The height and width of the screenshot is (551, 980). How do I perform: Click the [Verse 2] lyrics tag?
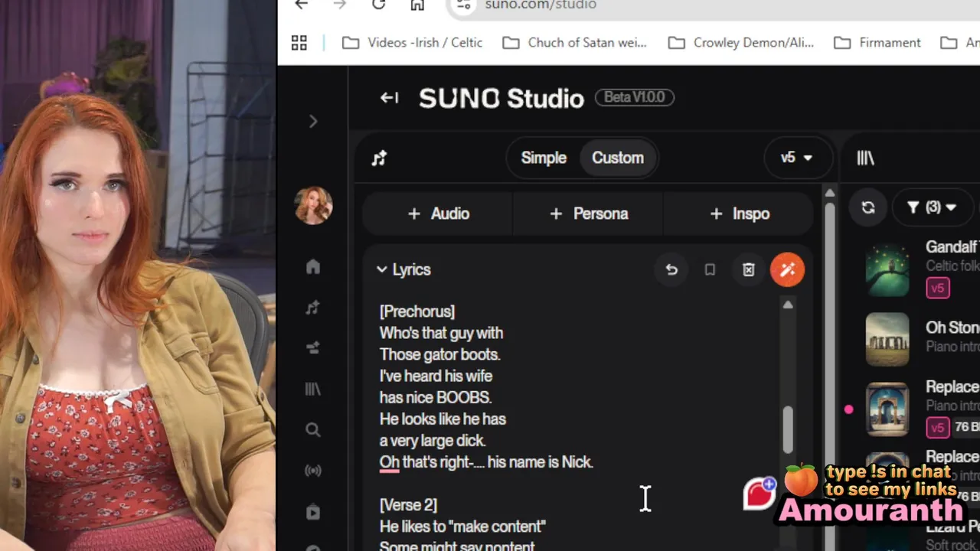tap(408, 505)
